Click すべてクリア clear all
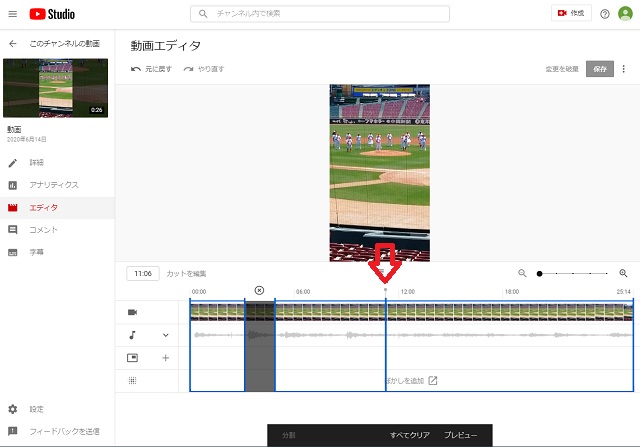 pyautogui.click(x=410, y=435)
